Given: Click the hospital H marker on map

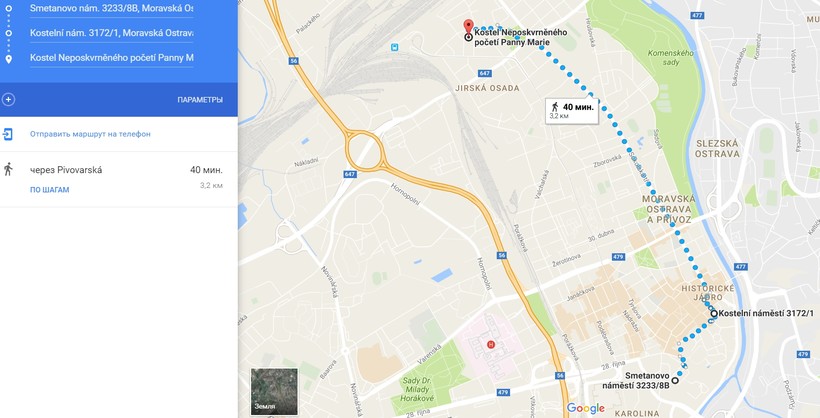Looking at the screenshot, I should (491, 344).
